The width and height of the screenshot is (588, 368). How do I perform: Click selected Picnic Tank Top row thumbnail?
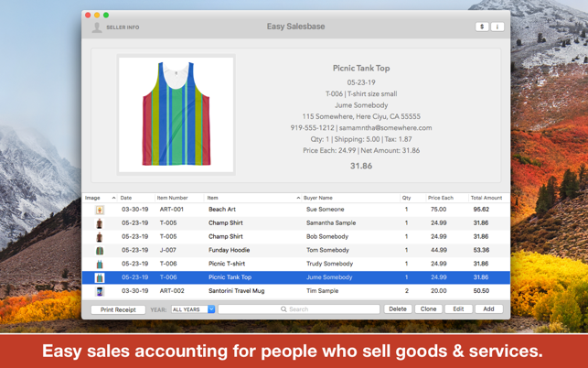coord(100,277)
